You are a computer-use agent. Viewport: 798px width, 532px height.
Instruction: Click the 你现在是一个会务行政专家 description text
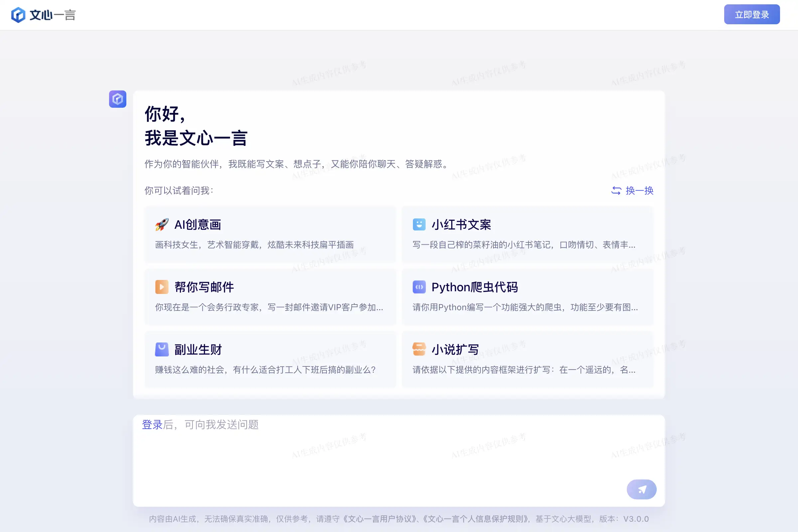(x=269, y=307)
